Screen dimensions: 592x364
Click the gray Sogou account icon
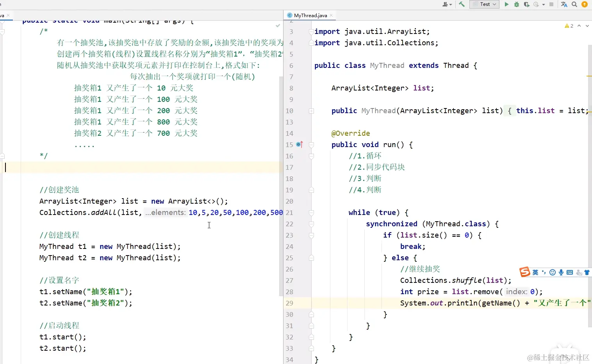click(579, 273)
